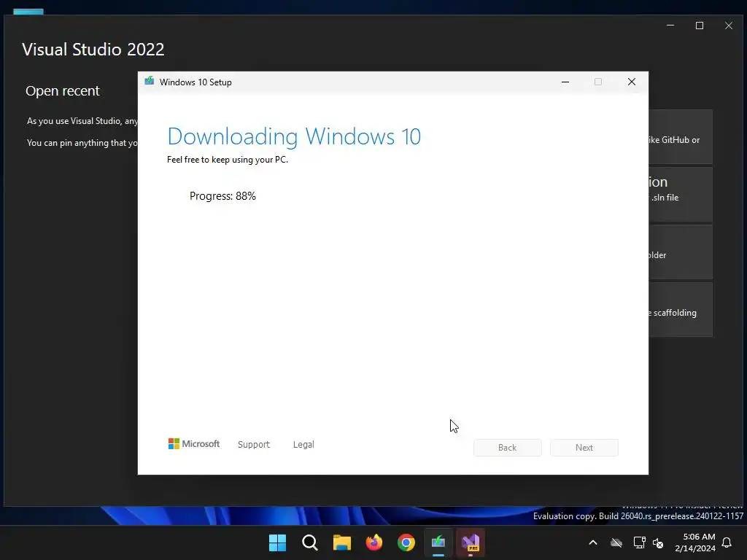
Task: Close the Visual Studio 2022 window
Action: click(729, 26)
